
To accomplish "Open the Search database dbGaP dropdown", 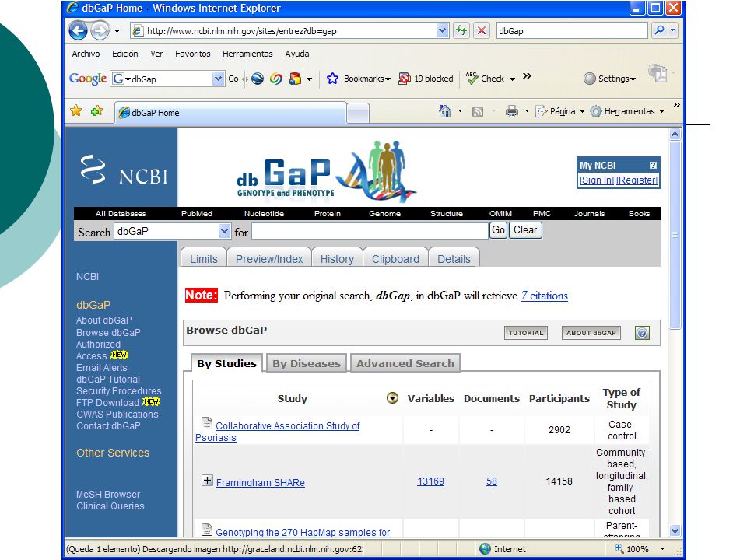I will pyautogui.click(x=224, y=232).
